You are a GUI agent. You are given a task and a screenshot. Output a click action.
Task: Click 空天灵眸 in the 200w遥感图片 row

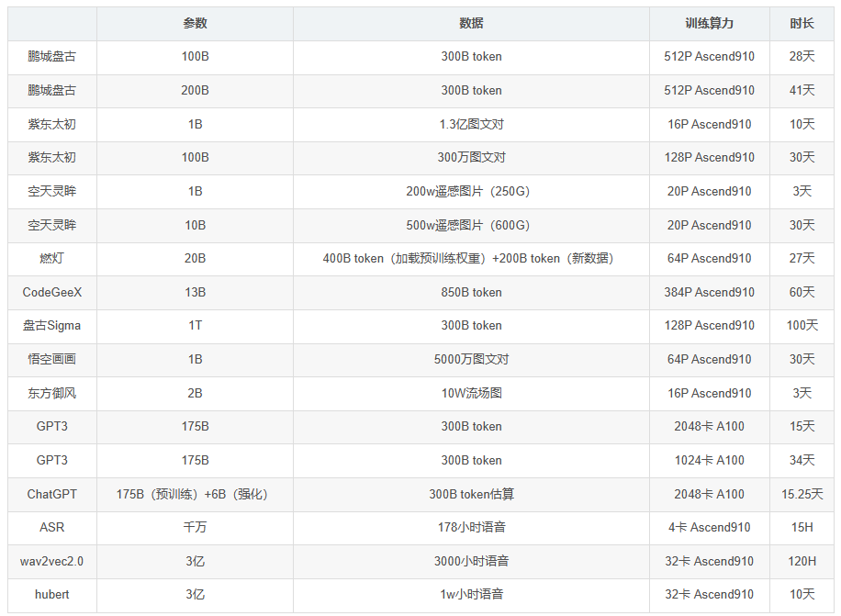[52, 191]
